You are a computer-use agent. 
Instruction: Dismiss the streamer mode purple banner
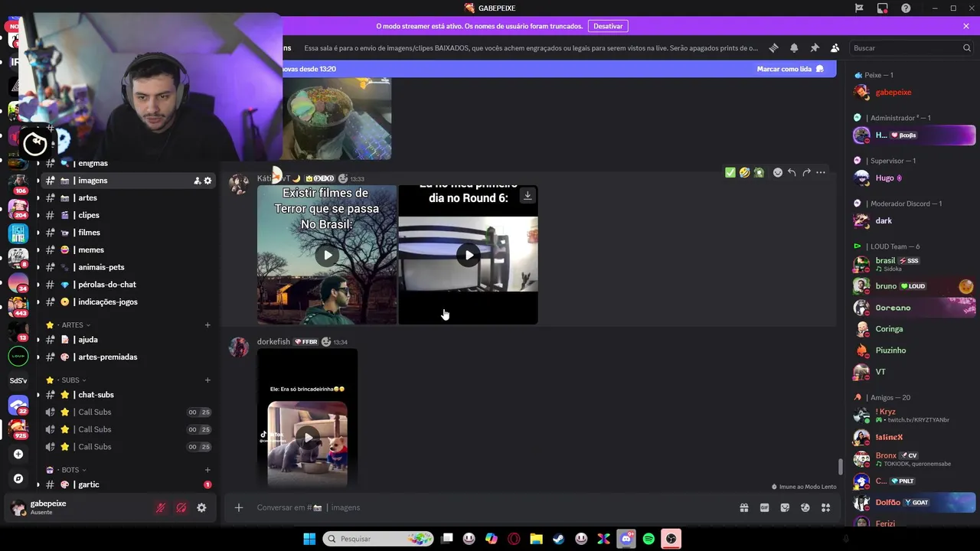point(966,26)
